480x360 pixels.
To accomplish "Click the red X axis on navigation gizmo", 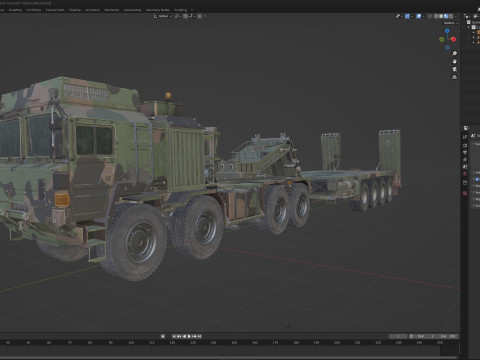I will [x=453, y=39].
